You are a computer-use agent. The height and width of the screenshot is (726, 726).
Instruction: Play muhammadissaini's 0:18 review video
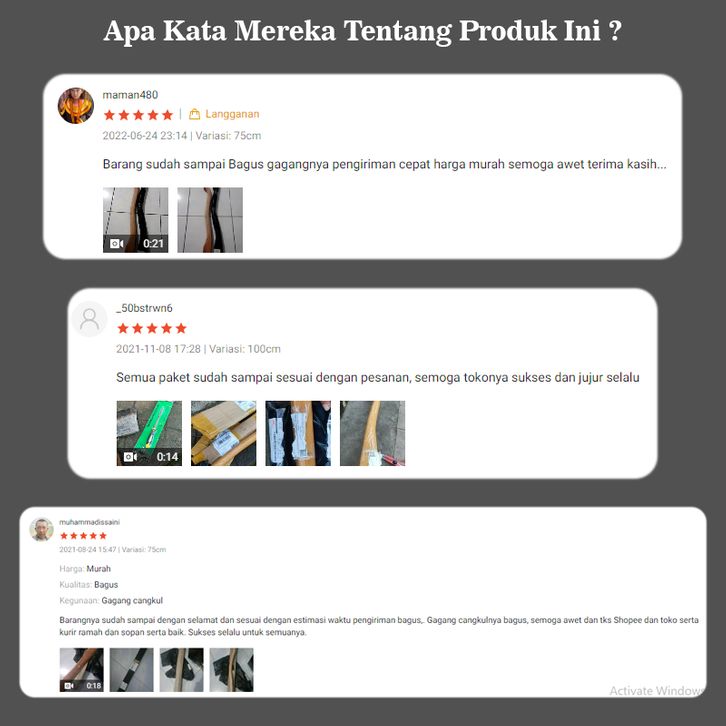click(x=81, y=670)
